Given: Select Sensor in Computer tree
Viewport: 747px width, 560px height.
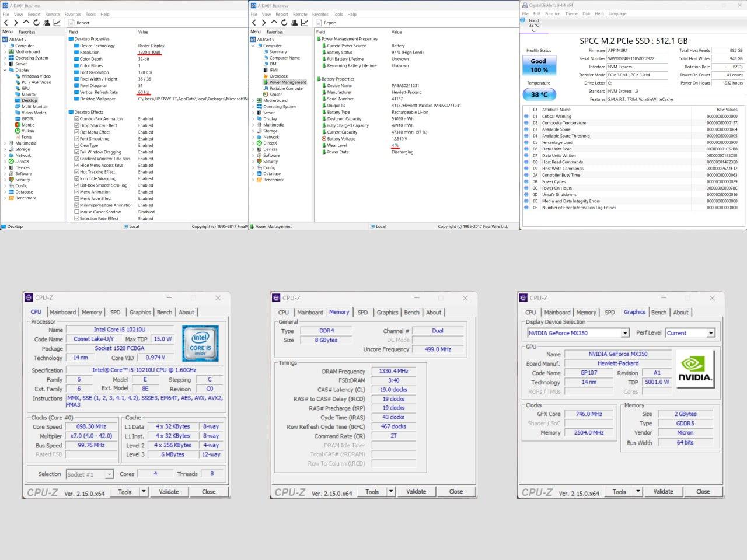Looking at the screenshot, I should pyautogui.click(x=273, y=94).
